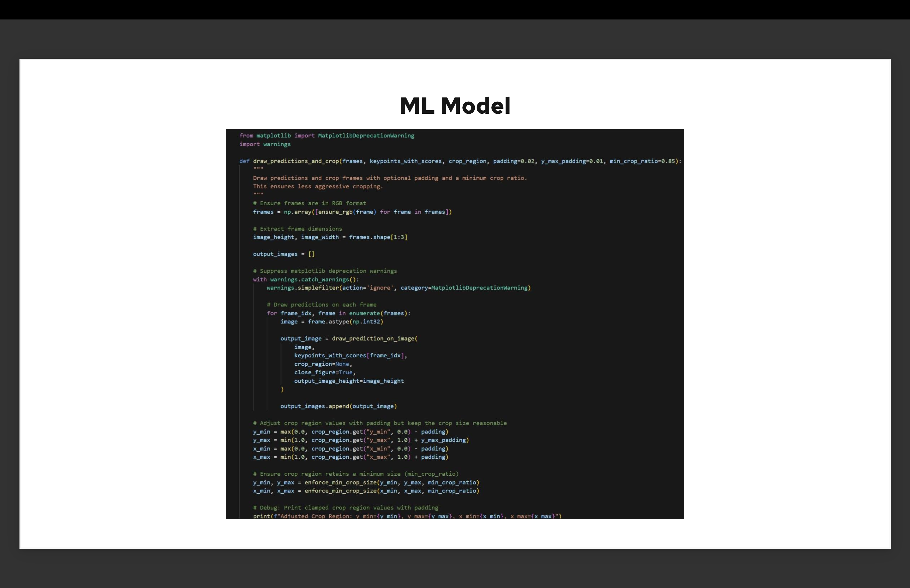Click the "Draw predictions and crop frames" docstring line
The width and height of the screenshot is (910, 588).
click(x=389, y=178)
